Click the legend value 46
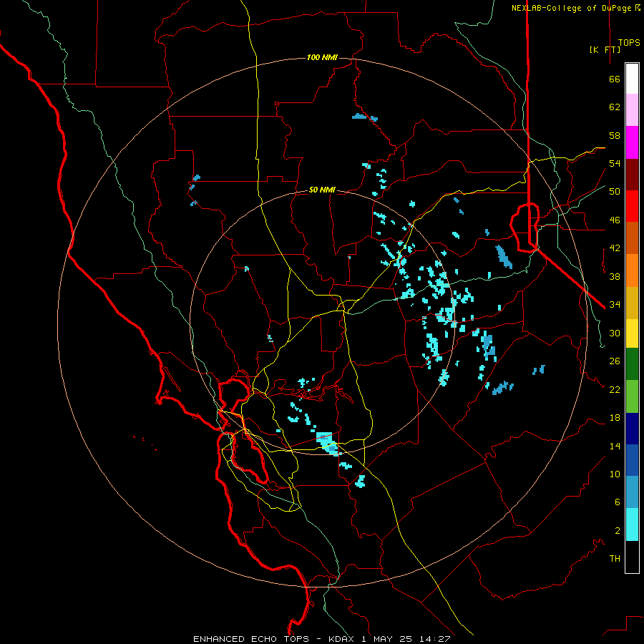This screenshot has width=644, height=644. tap(615, 220)
